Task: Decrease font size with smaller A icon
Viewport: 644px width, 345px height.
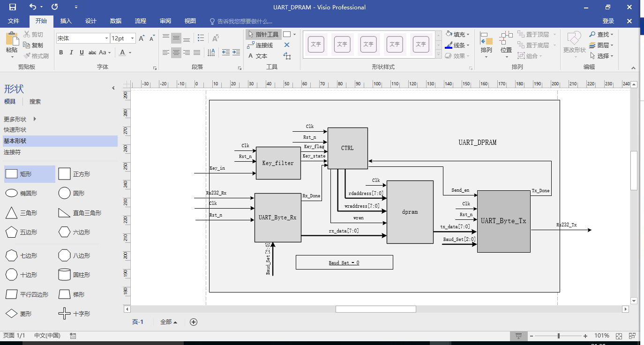Action: point(152,38)
